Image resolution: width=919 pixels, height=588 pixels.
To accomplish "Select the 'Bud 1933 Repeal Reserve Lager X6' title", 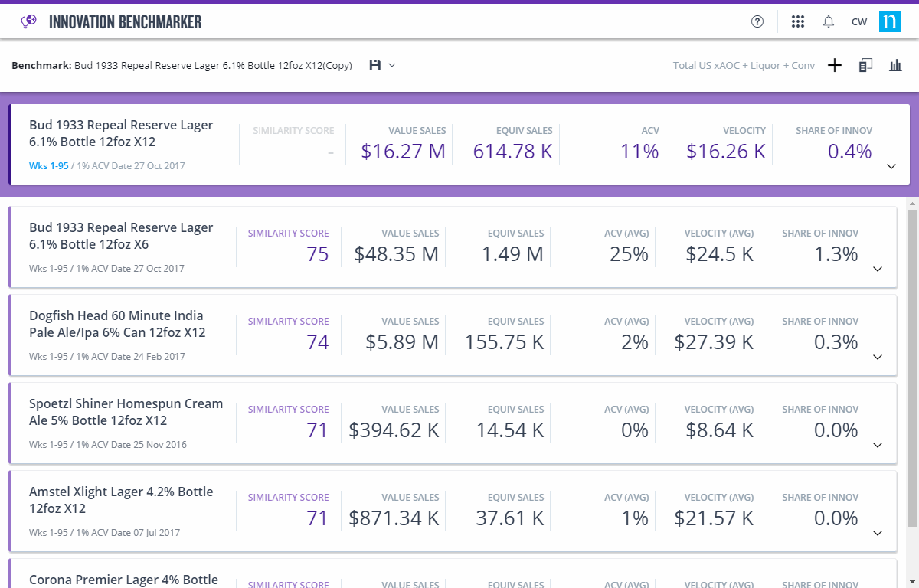I will (x=121, y=236).
